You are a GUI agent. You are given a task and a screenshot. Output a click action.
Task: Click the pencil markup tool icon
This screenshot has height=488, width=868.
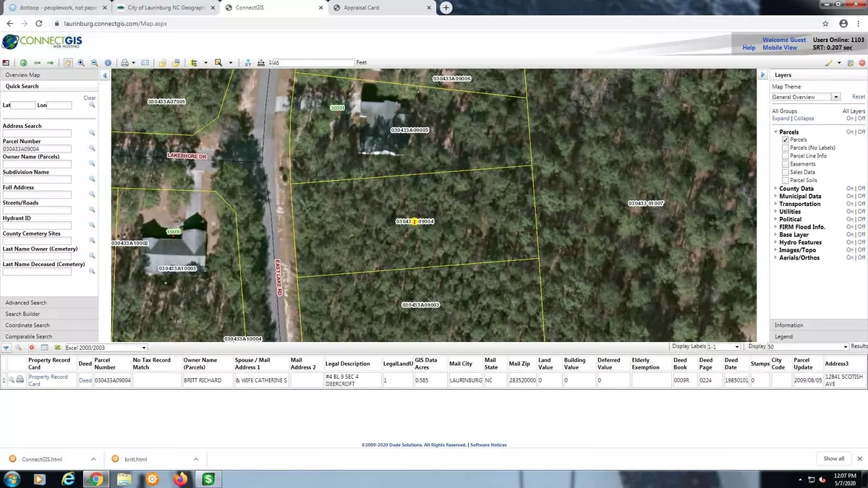830,63
